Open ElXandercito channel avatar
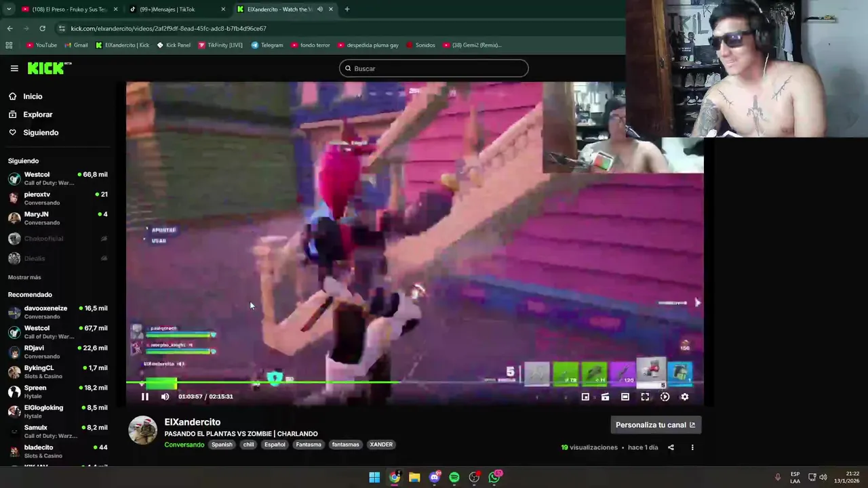This screenshot has height=488, width=868. pos(143,430)
